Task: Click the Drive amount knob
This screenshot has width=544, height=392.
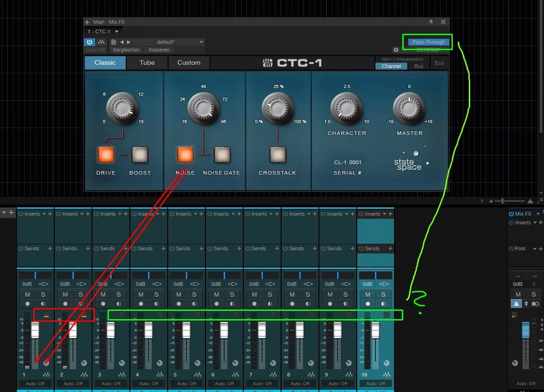Action: [122, 108]
